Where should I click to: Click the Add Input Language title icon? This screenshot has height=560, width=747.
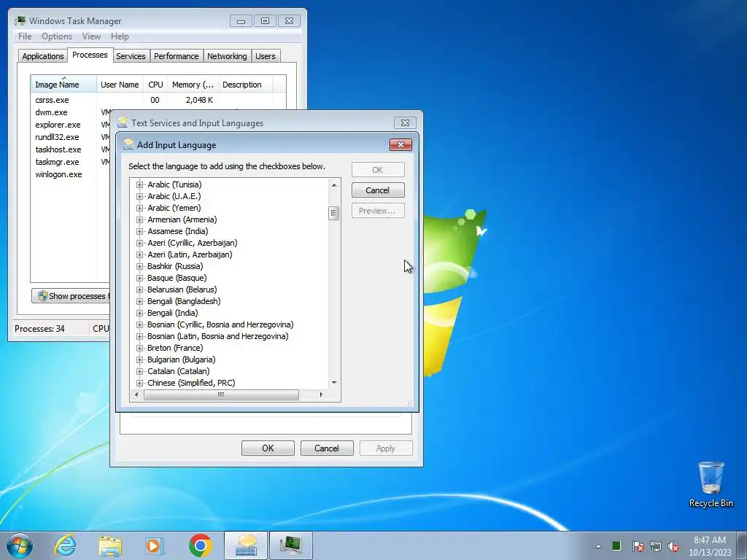[x=128, y=145]
